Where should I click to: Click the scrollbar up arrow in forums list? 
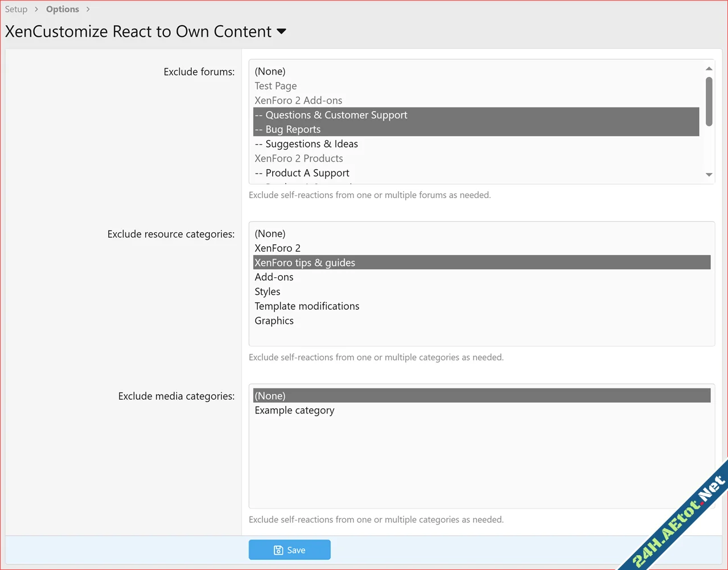point(709,68)
